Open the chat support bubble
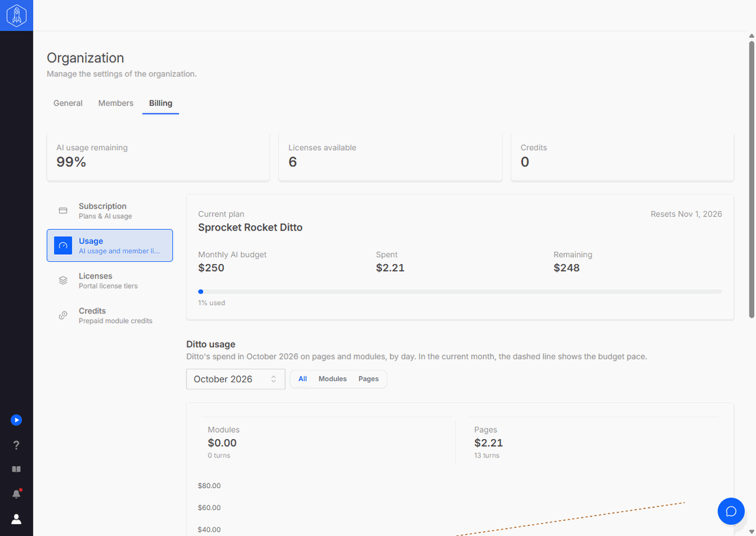 point(731,511)
